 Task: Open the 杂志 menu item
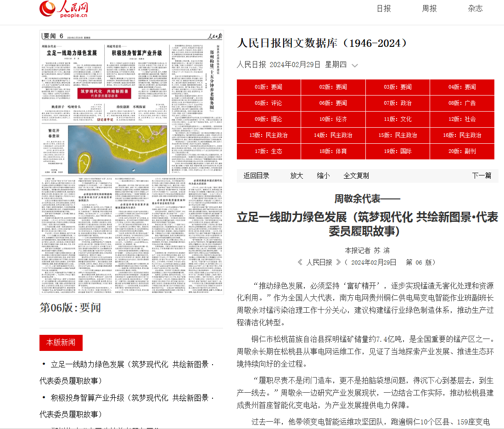click(476, 9)
